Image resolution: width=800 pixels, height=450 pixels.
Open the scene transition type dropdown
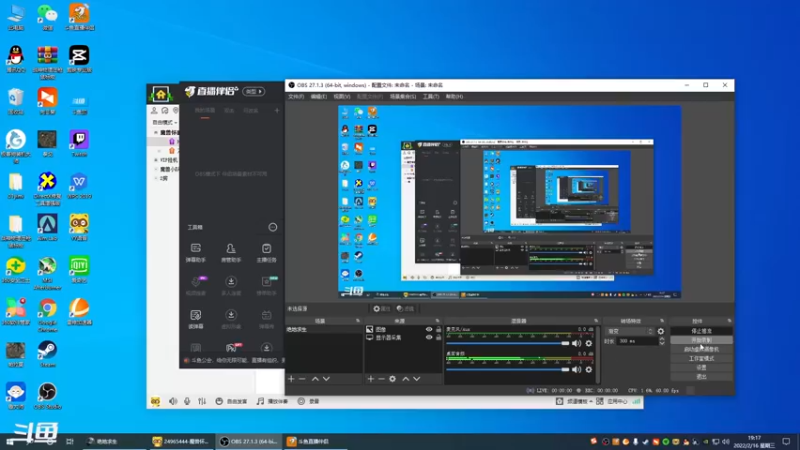click(629, 331)
